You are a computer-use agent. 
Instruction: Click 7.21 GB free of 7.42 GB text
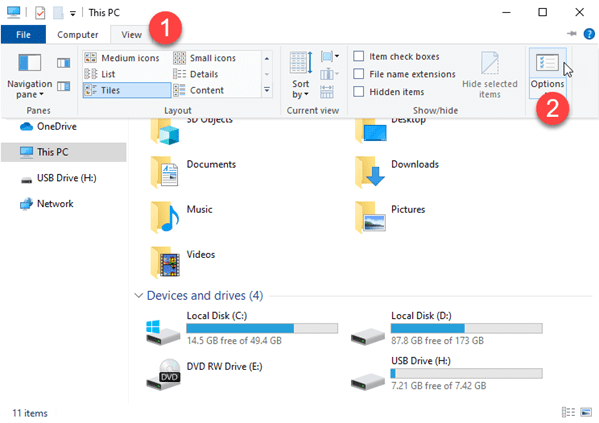pyautogui.click(x=439, y=386)
